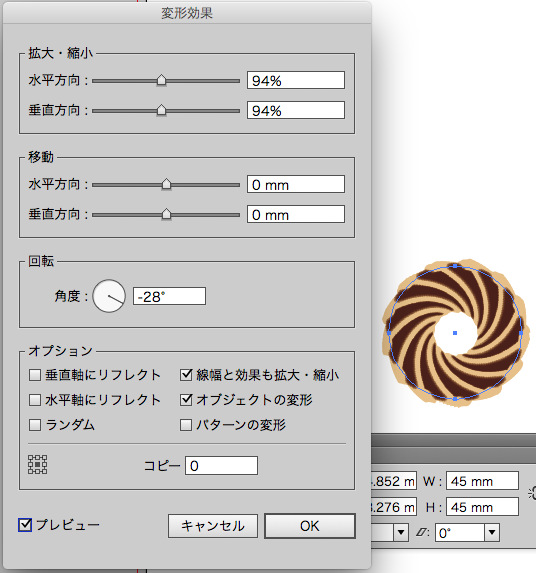The image size is (536, 573).
Task: Open the shear angle dropdown arrow
Action: pyautogui.click(x=492, y=532)
